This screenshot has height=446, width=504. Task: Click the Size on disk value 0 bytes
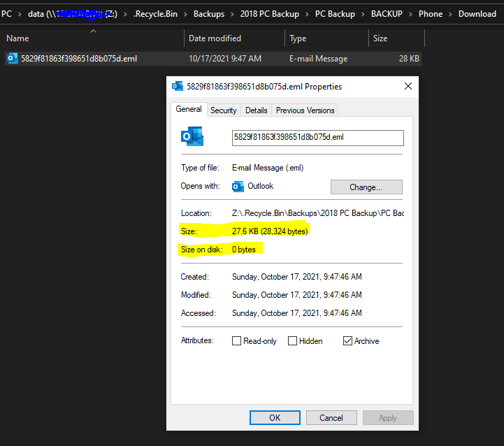[244, 250]
